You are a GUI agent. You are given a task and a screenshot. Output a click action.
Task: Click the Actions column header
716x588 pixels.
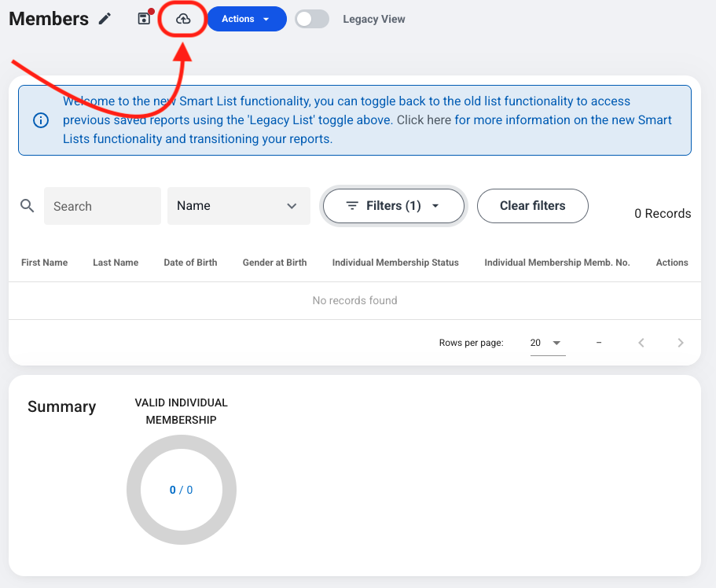click(x=672, y=263)
